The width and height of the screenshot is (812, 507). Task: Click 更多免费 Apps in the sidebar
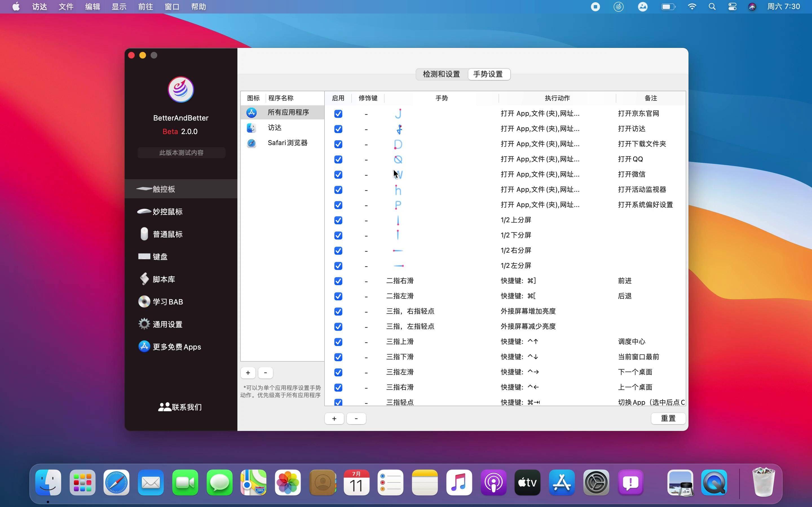(x=176, y=347)
